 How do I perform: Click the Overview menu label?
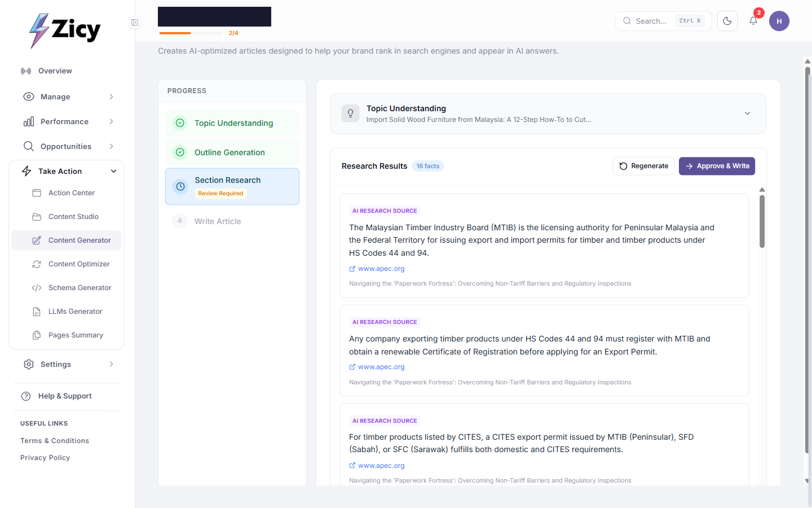click(55, 71)
